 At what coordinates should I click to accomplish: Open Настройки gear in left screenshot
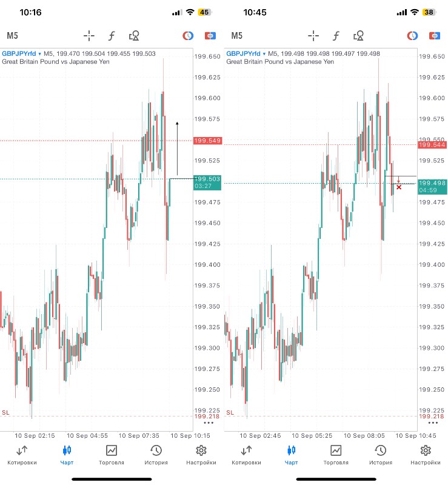click(201, 455)
